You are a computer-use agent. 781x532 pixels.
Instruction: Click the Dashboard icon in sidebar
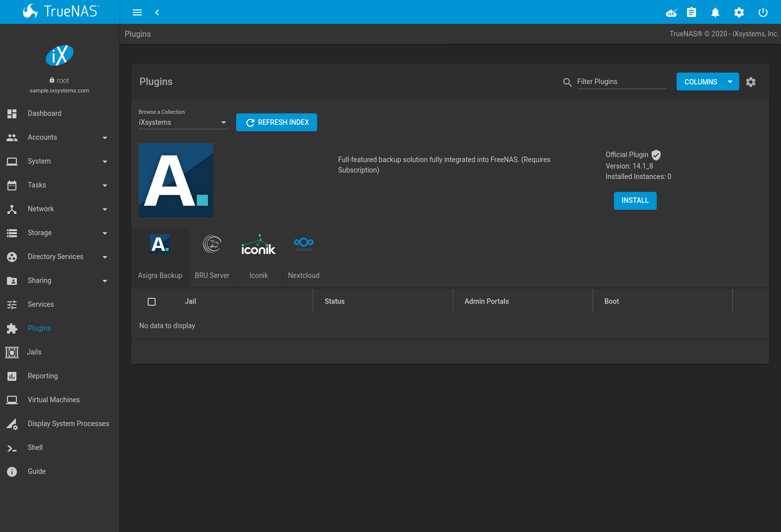tap(12, 113)
